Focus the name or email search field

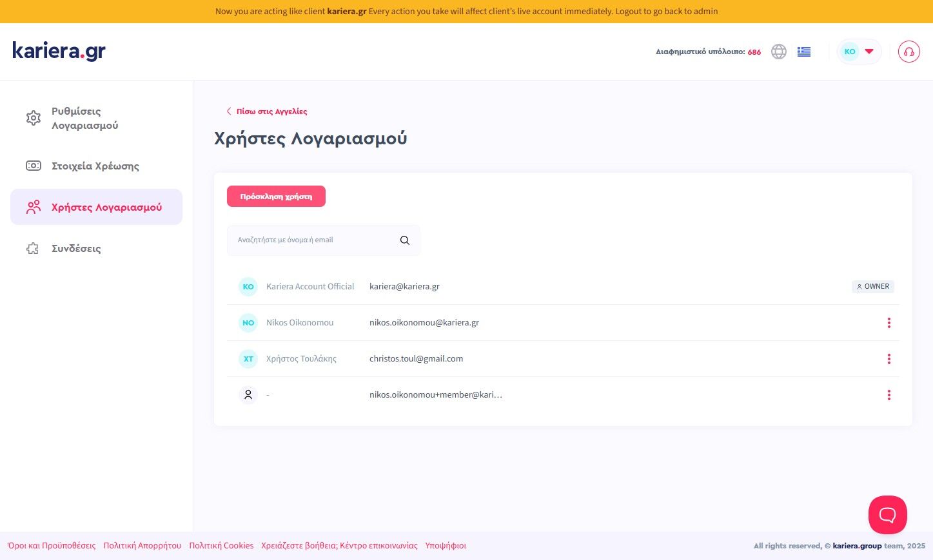click(324, 240)
